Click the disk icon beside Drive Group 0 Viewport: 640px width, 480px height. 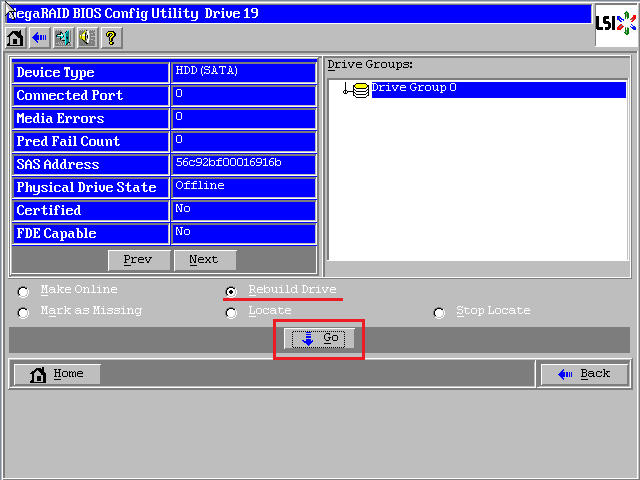[x=360, y=90]
